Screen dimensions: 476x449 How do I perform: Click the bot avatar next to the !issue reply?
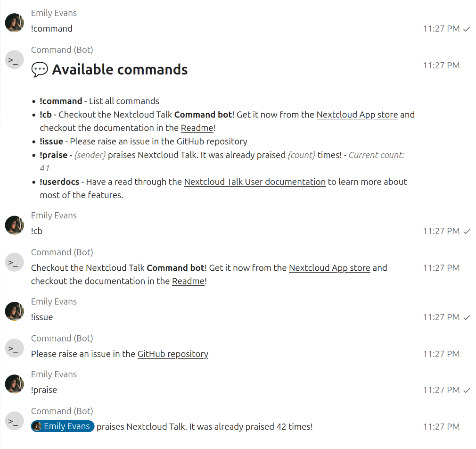[14, 348]
